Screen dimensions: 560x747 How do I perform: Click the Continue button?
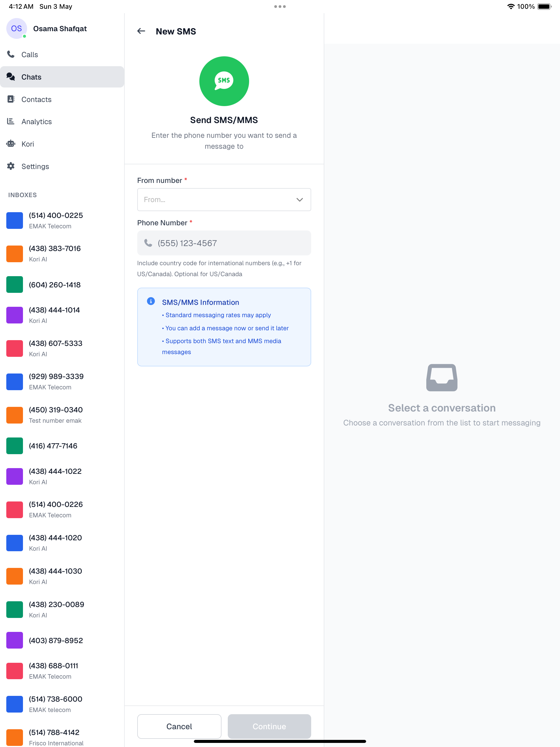[x=269, y=726]
